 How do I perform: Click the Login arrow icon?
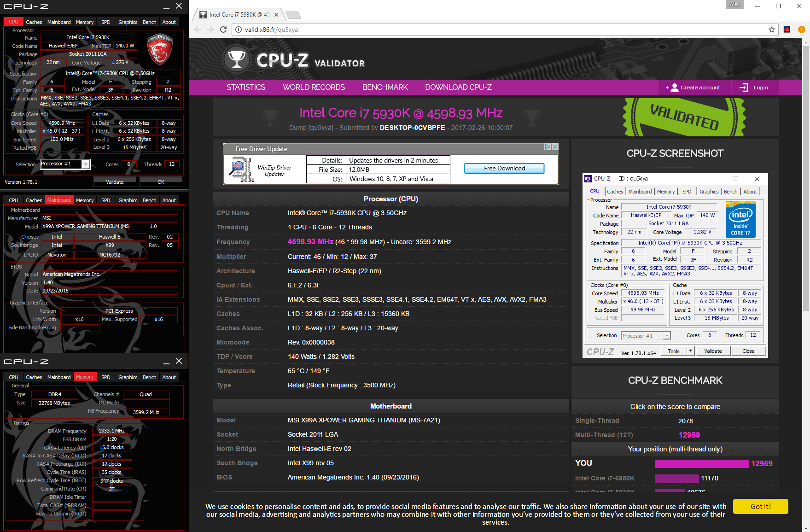(x=744, y=88)
